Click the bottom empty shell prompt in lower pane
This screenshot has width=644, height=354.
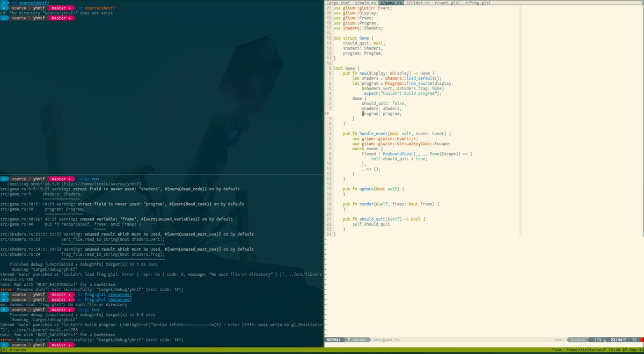(x=38, y=345)
